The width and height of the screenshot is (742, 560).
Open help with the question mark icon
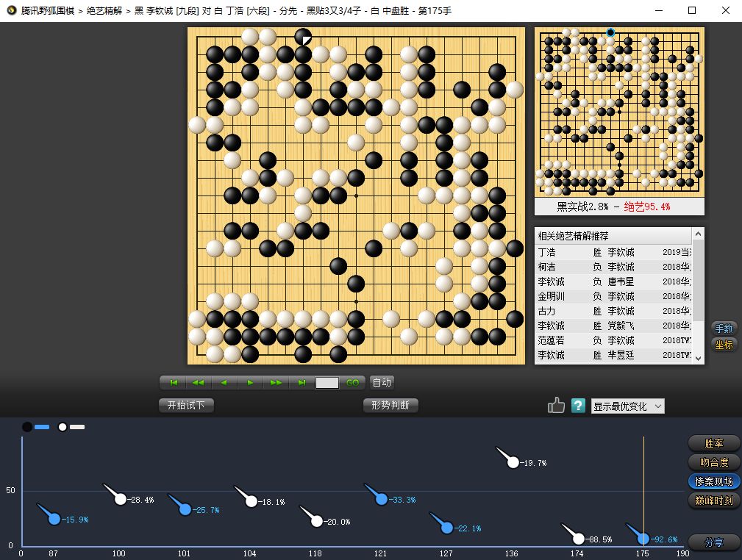pos(578,406)
